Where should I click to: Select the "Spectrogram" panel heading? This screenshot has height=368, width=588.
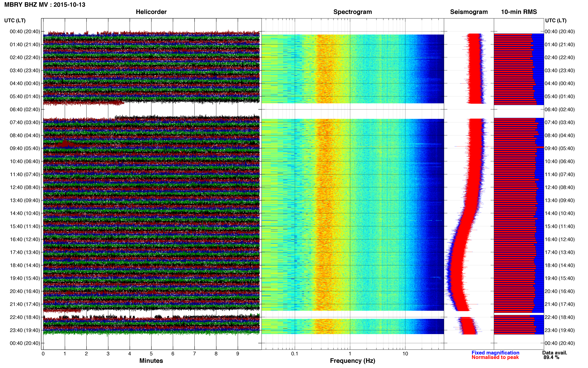pos(352,12)
